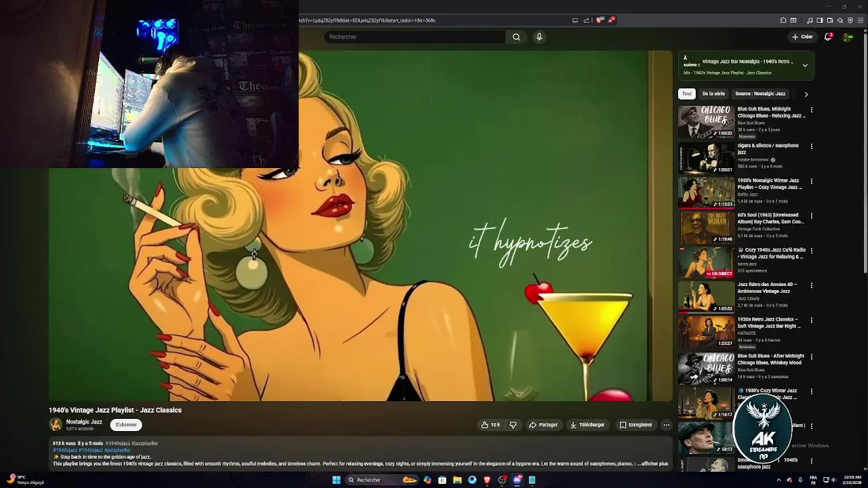This screenshot has width=868, height=488.
Task: Select the Tout filter chip
Action: tap(687, 94)
